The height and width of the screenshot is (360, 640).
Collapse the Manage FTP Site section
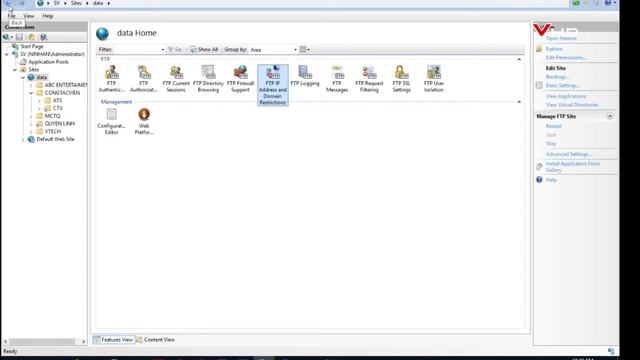point(609,116)
